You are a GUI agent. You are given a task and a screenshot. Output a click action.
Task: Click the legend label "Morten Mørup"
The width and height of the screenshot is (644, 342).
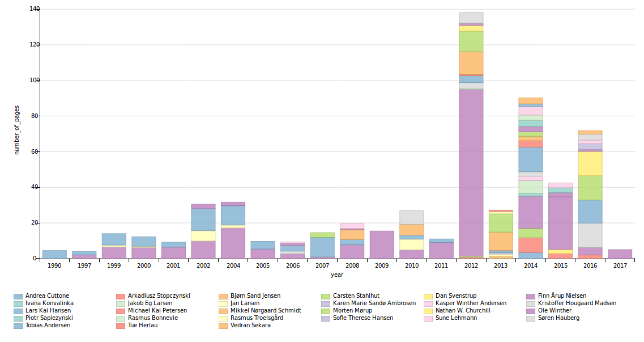pos(352,311)
